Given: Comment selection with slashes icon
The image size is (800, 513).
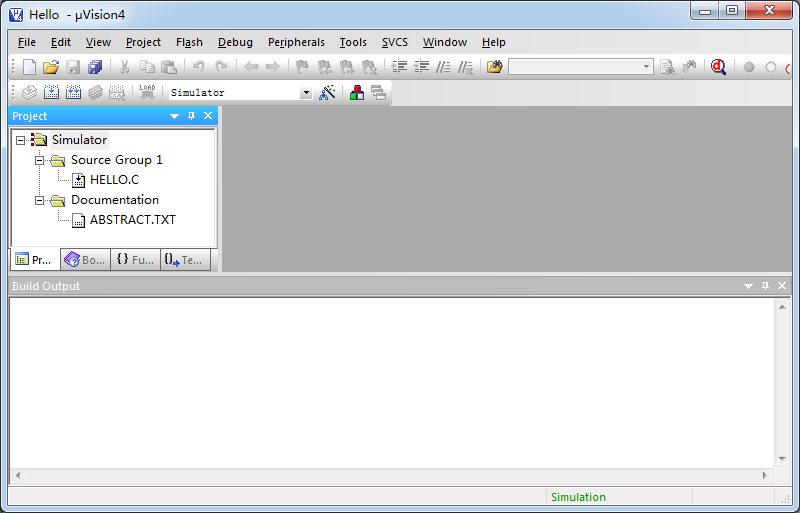Looking at the screenshot, I should (x=443, y=67).
